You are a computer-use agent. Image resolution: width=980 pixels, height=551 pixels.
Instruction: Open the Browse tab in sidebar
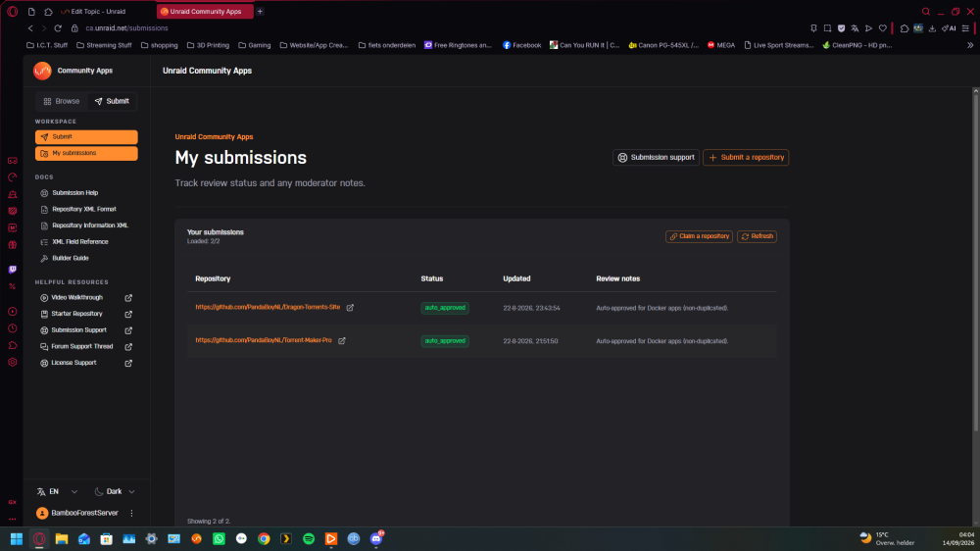click(61, 101)
